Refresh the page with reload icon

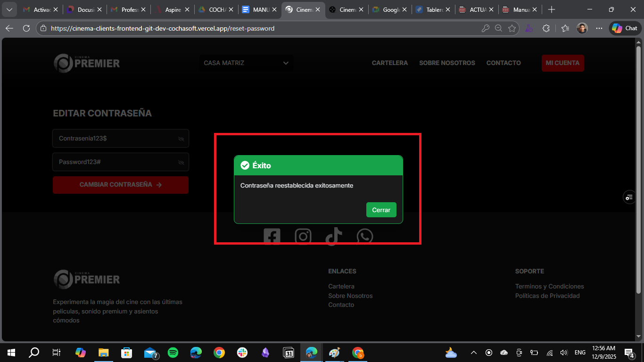[26, 28]
